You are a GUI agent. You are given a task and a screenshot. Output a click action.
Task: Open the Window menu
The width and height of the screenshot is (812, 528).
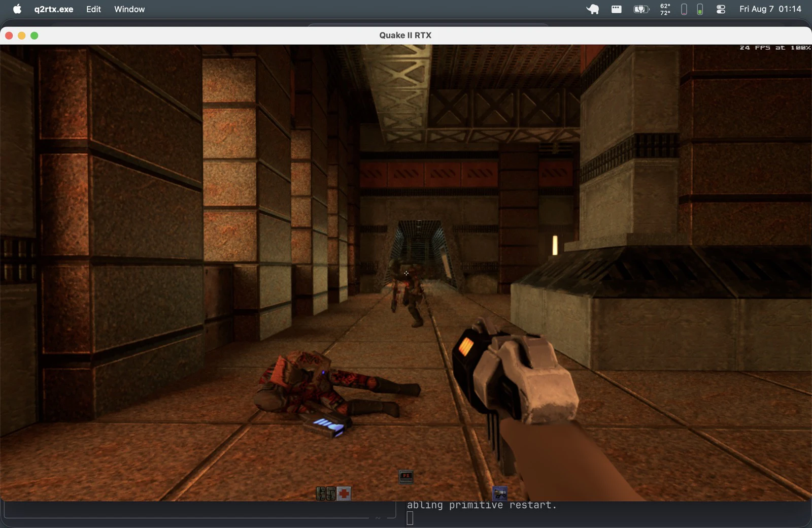[x=129, y=9]
